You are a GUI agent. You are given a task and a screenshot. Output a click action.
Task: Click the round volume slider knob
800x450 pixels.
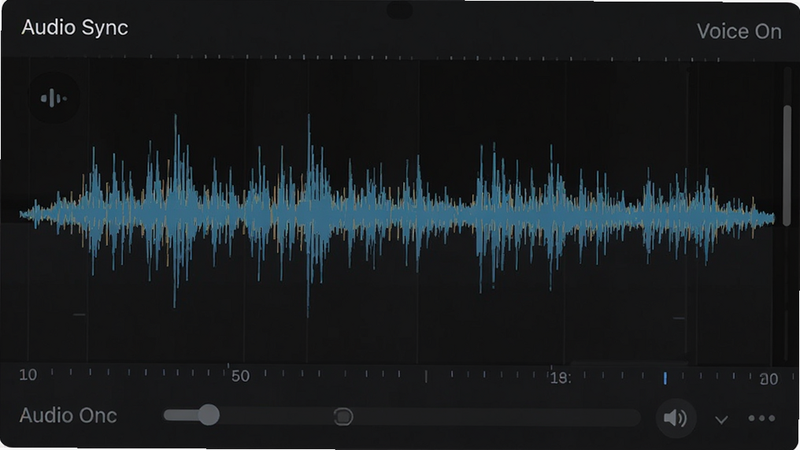click(x=208, y=415)
